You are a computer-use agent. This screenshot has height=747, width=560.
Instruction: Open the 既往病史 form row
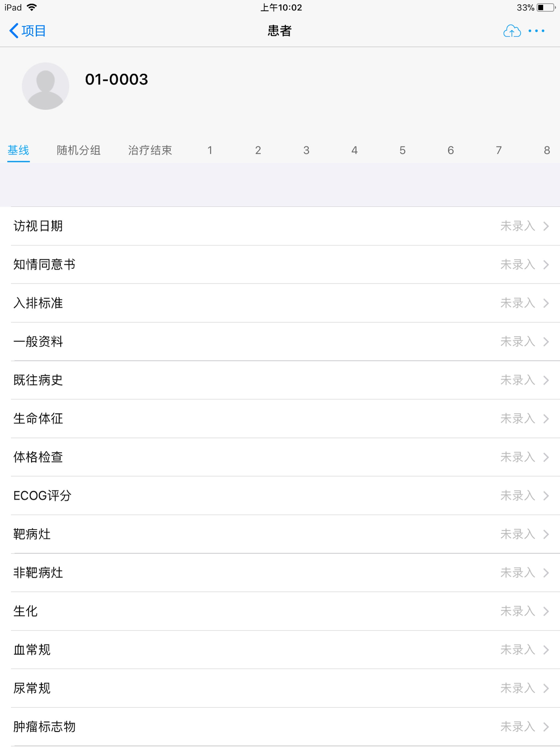[x=280, y=380]
